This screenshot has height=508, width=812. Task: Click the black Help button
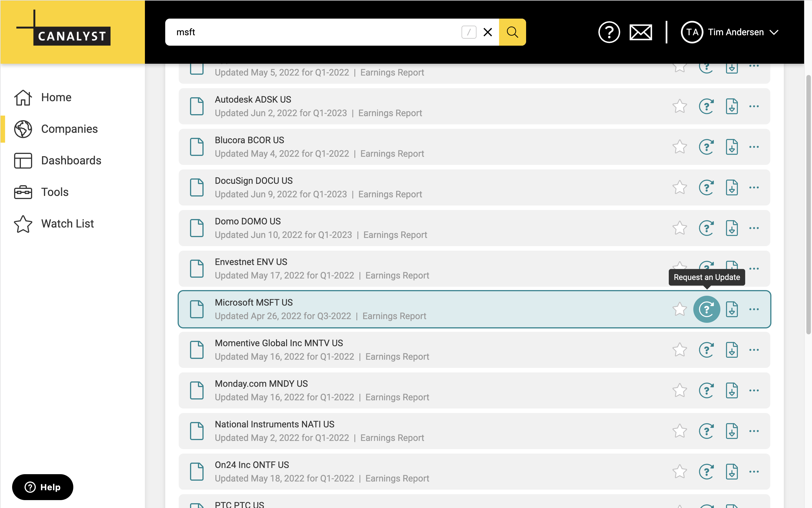click(x=43, y=487)
